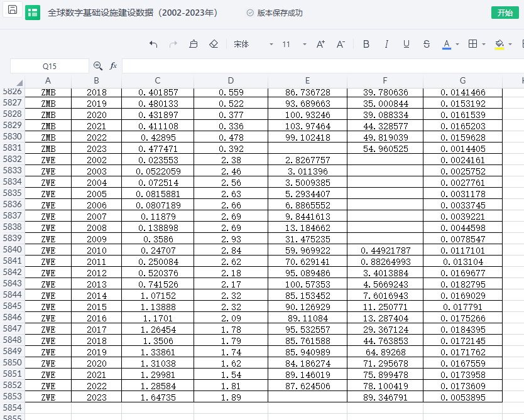
Task: Click cell value 0.023553
Action: pos(158,160)
